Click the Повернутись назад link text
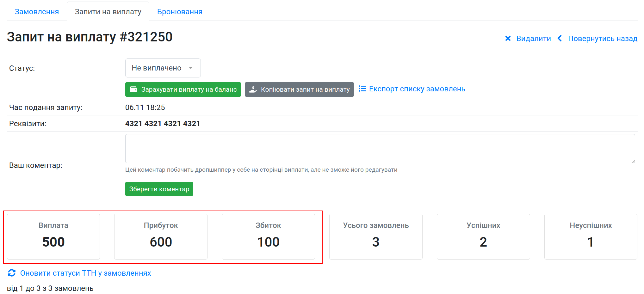 (603, 39)
